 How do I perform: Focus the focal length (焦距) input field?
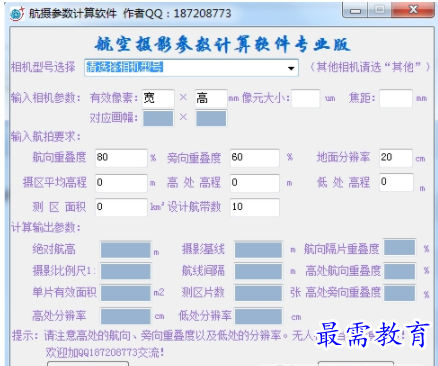(396, 98)
